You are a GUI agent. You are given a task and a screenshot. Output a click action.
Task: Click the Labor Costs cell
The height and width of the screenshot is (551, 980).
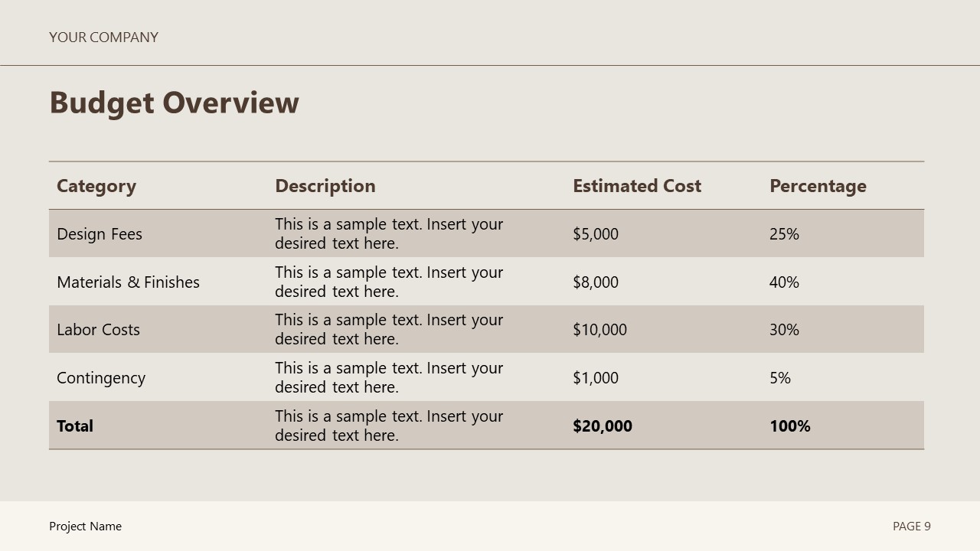98,330
